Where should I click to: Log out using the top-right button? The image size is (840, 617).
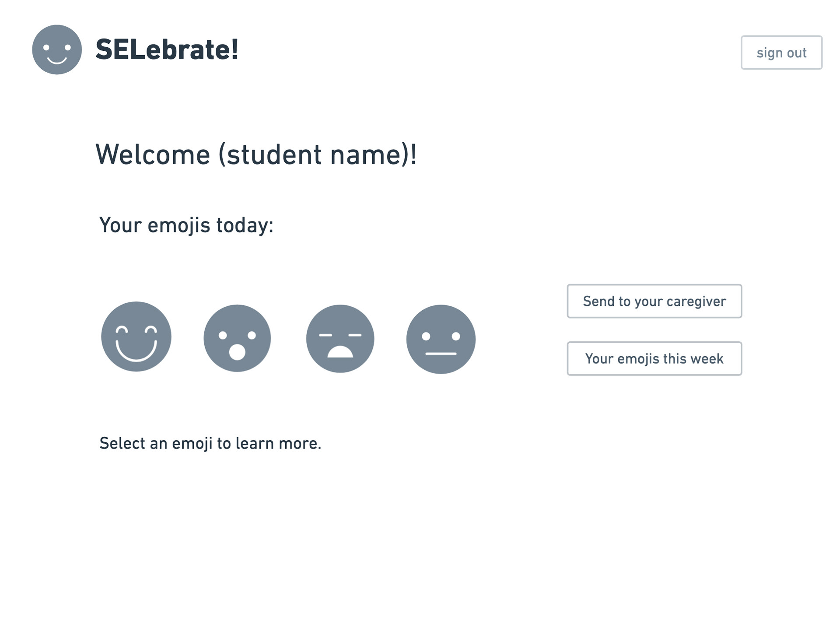[x=781, y=53]
